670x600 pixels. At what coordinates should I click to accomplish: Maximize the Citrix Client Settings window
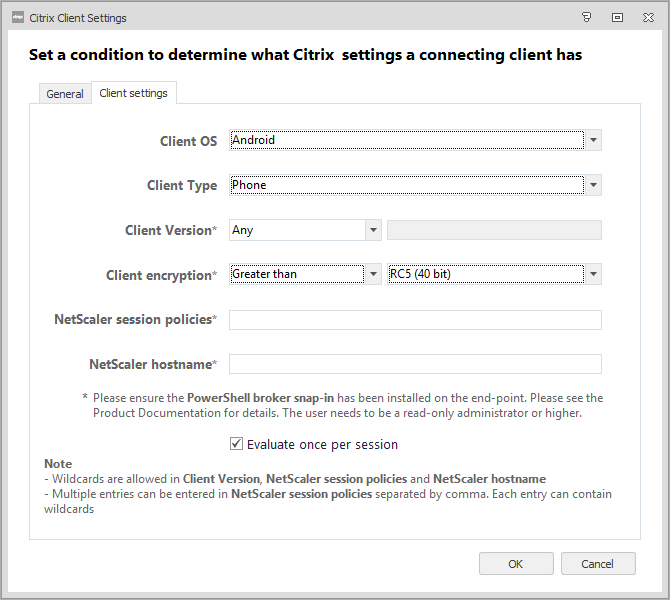(x=617, y=17)
